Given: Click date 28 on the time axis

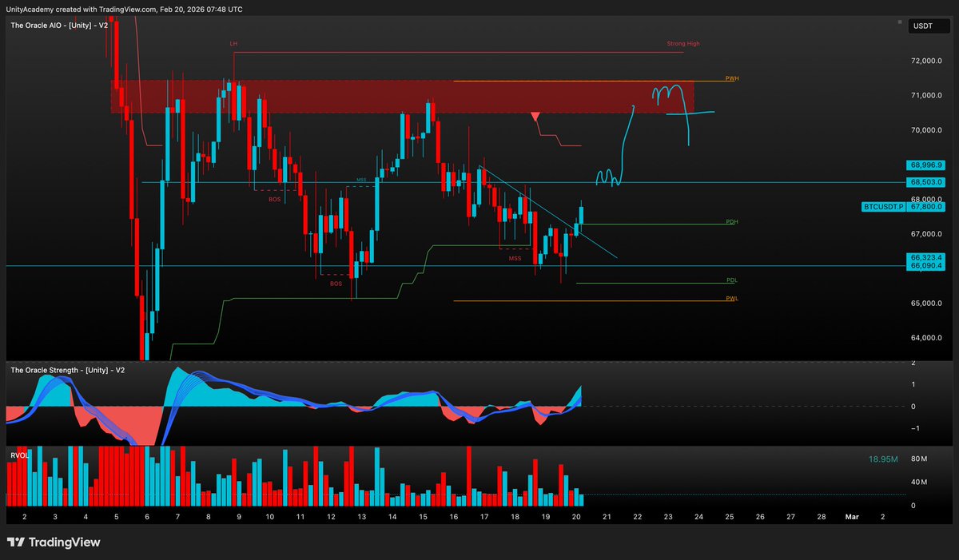Looking at the screenshot, I should point(821,518).
